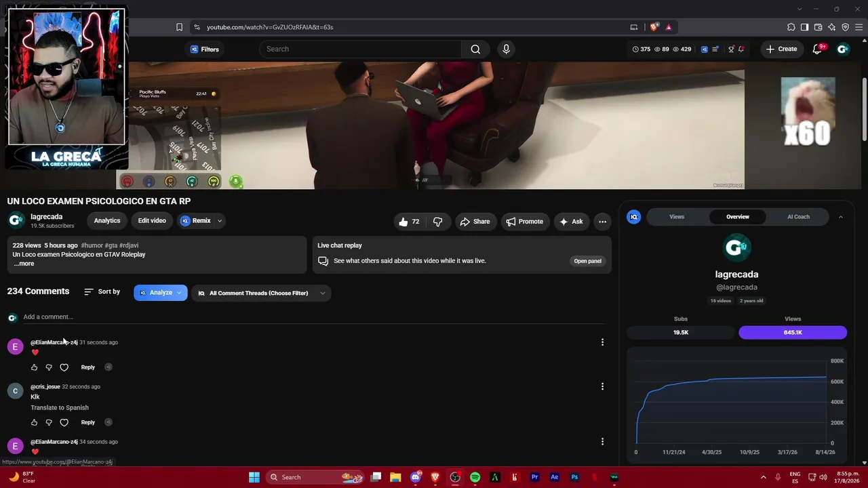Image resolution: width=868 pixels, height=488 pixels.
Task: Open the browser extensions puzzle icon
Action: [791, 27]
